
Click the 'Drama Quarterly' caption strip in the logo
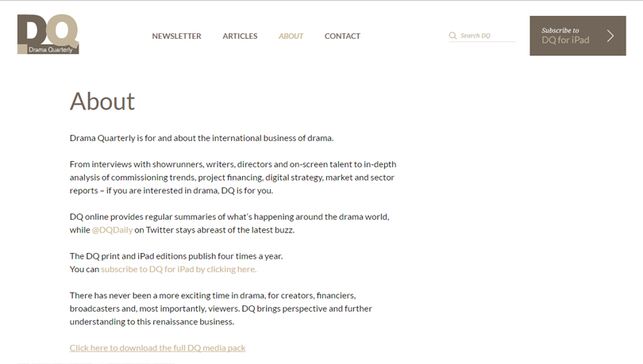pyautogui.click(x=51, y=49)
